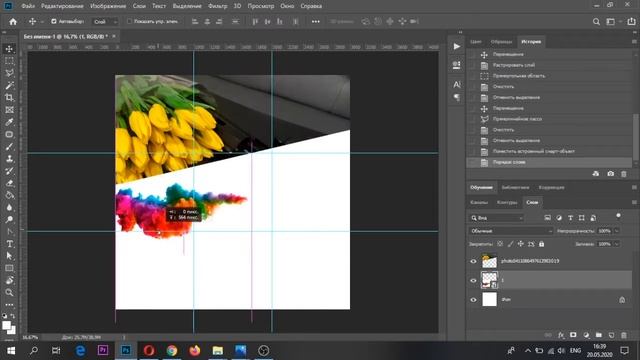Select the Eyedropper tool

click(9, 122)
